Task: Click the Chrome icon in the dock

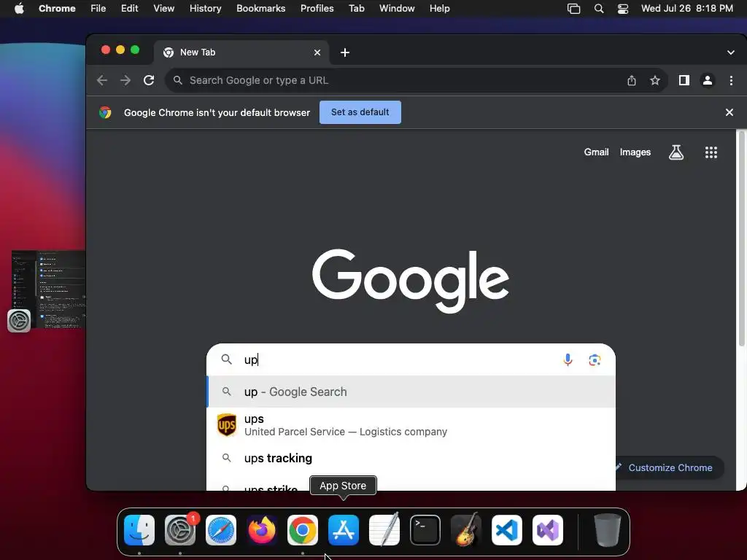Action: pos(303,530)
